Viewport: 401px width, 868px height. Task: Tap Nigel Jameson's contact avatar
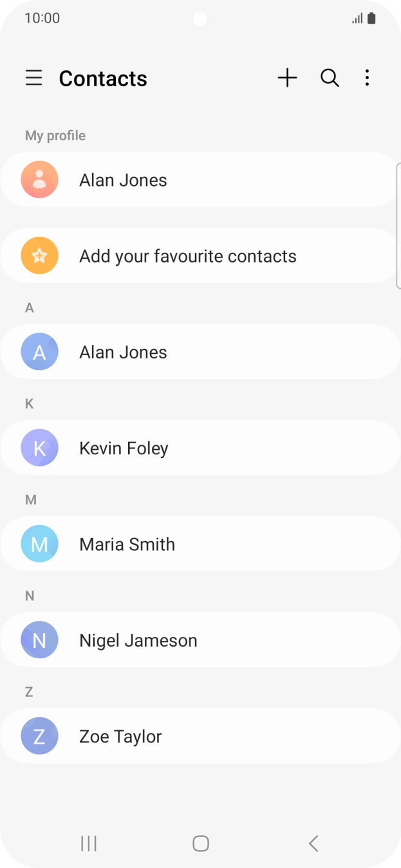39,640
